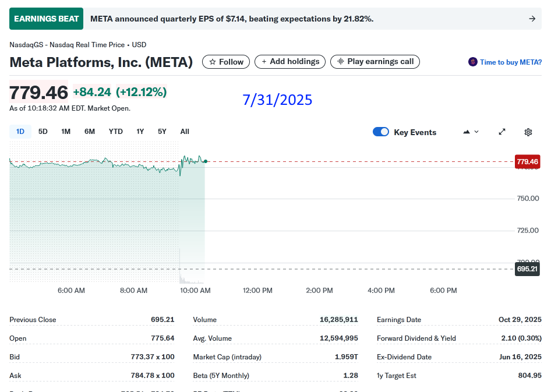Click the Market Cap value 1.959T

pyautogui.click(x=347, y=357)
